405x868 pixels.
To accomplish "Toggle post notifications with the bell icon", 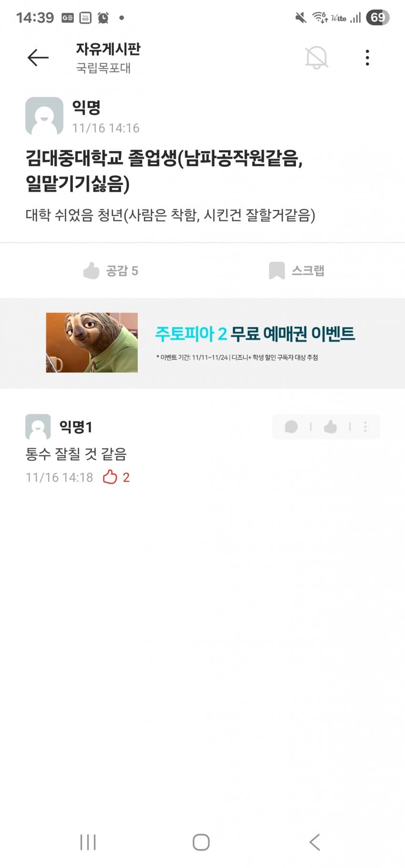I will click(x=316, y=58).
